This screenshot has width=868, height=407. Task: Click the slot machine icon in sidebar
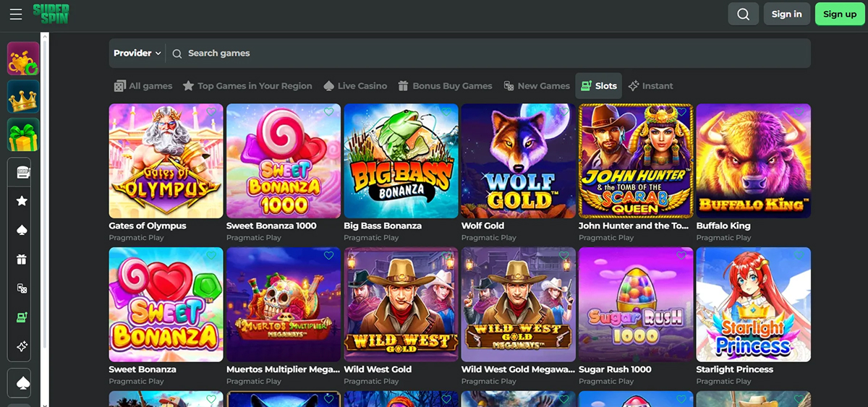click(22, 317)
